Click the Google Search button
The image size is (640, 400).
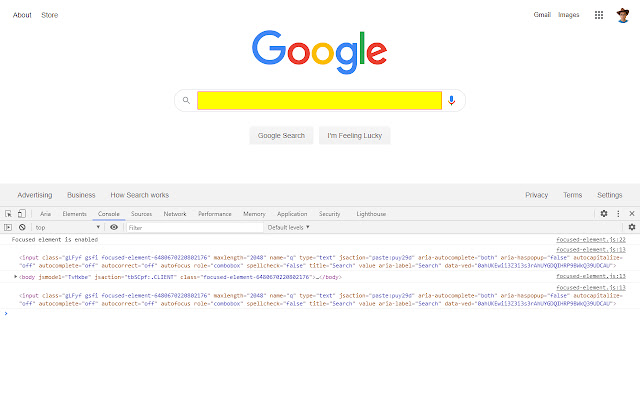(x=281, y=136)
